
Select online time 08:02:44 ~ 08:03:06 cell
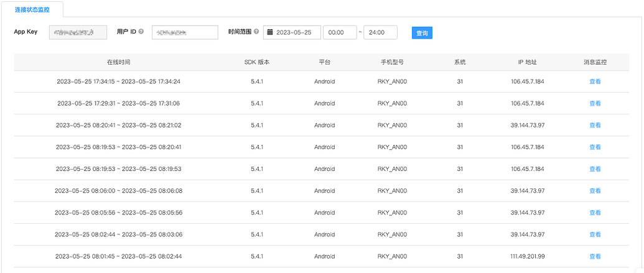pos(119,234)
